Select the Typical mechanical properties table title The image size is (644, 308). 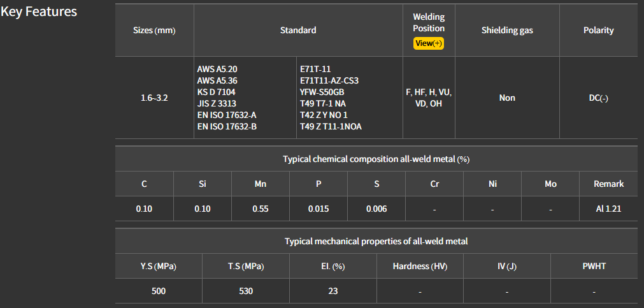tap(376, 241)
